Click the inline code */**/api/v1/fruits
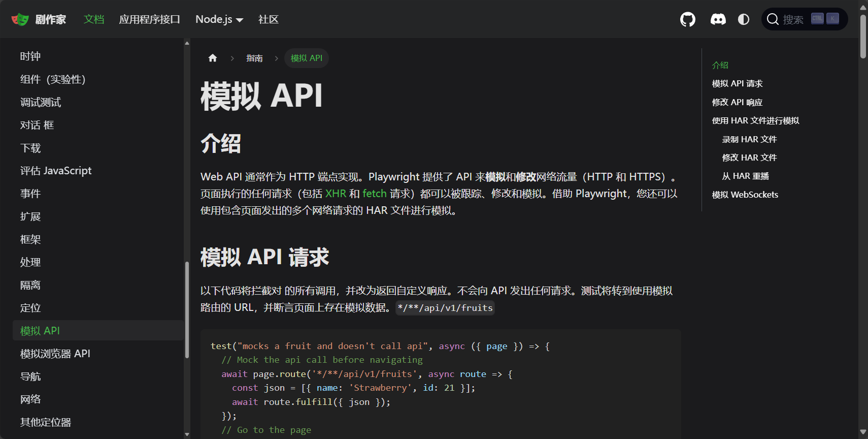 tap(445, 308)
